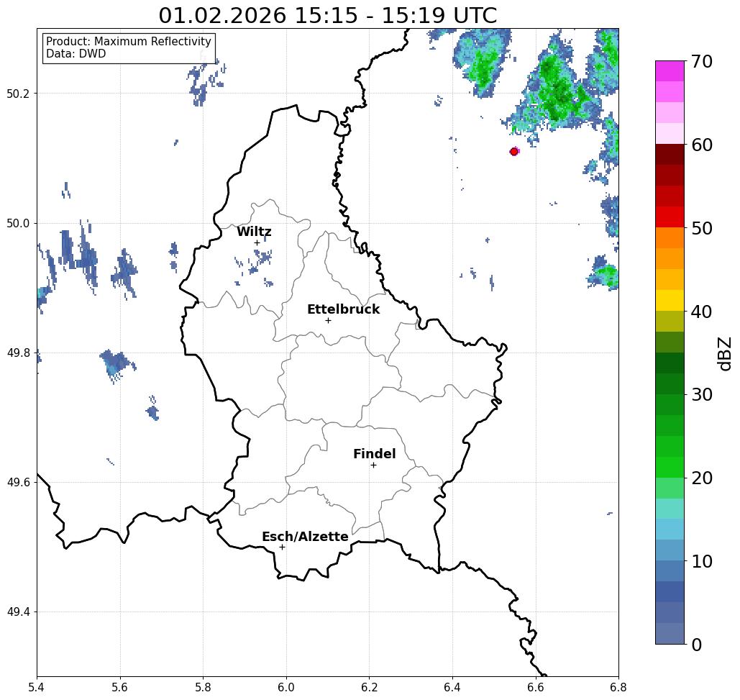Click the 40 dBZ colorbar label
The width and height of the screenshot is (740, 700).
tap(701, 312)
